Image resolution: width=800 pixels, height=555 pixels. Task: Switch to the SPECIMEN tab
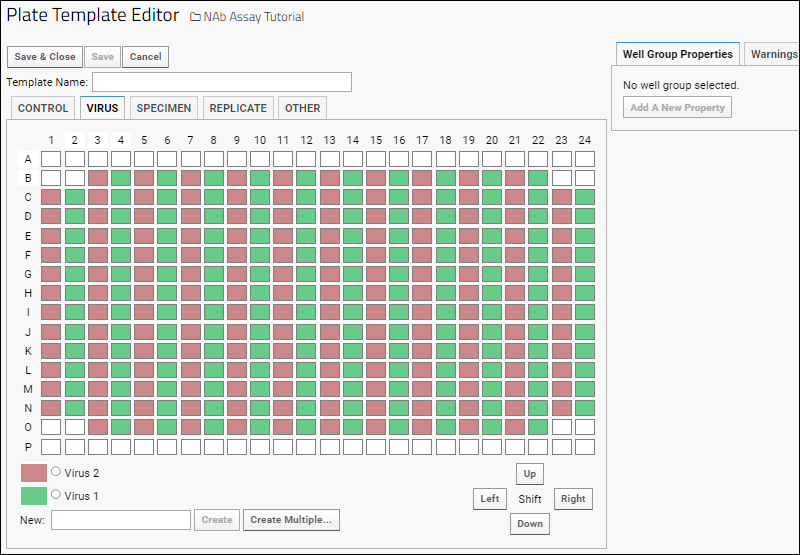[x=164, y=108]
